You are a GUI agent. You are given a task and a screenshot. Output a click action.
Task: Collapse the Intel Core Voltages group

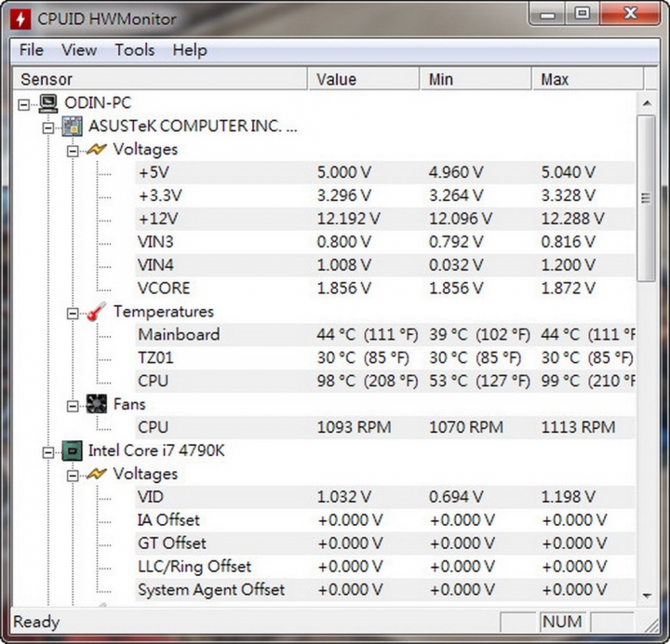coord(73,476)
